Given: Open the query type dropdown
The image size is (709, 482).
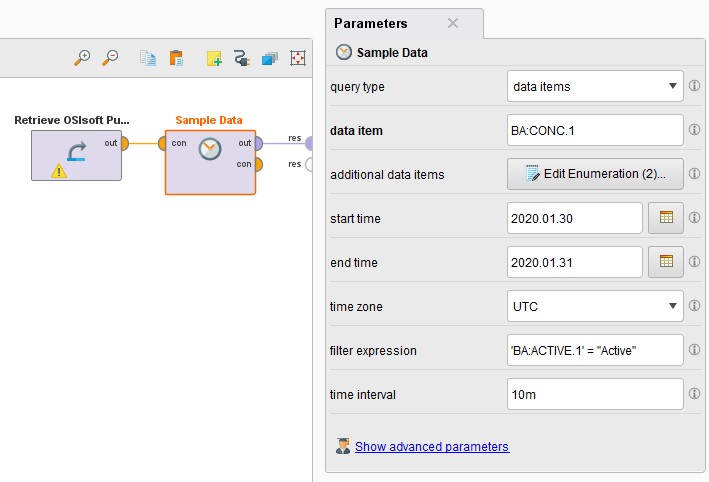Looking at the screenshot, I should (x=595, y=86).
